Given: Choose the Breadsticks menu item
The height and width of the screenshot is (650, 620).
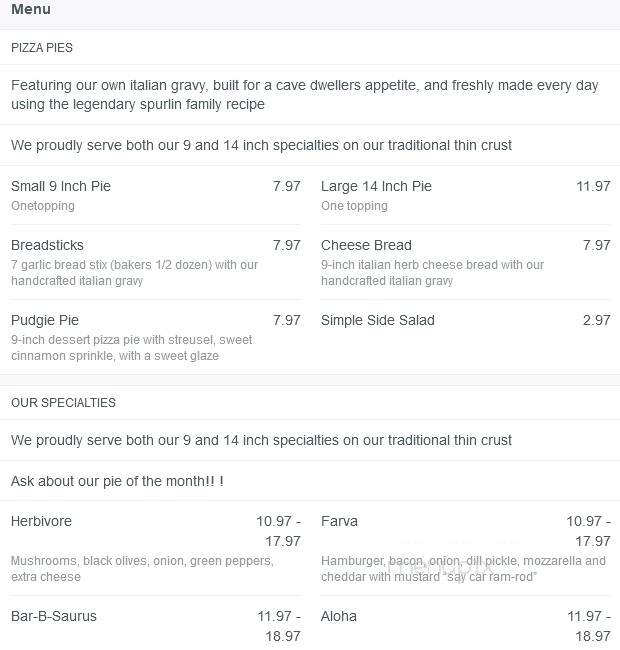Looking at the screenshot, I should [x=47, y=245].
